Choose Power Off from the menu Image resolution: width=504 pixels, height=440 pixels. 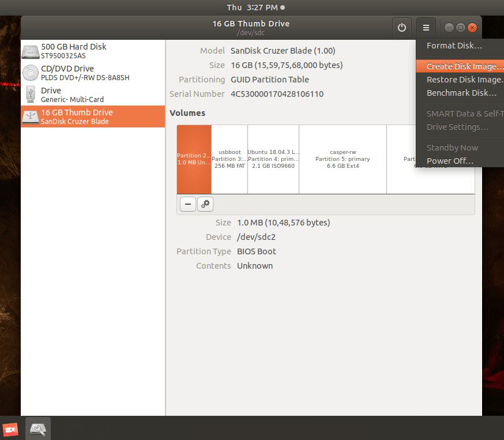(450, 161)
